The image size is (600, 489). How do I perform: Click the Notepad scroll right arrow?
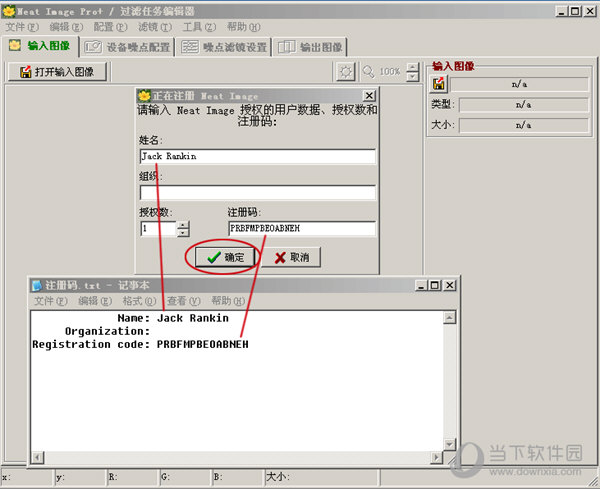[436, 457]
